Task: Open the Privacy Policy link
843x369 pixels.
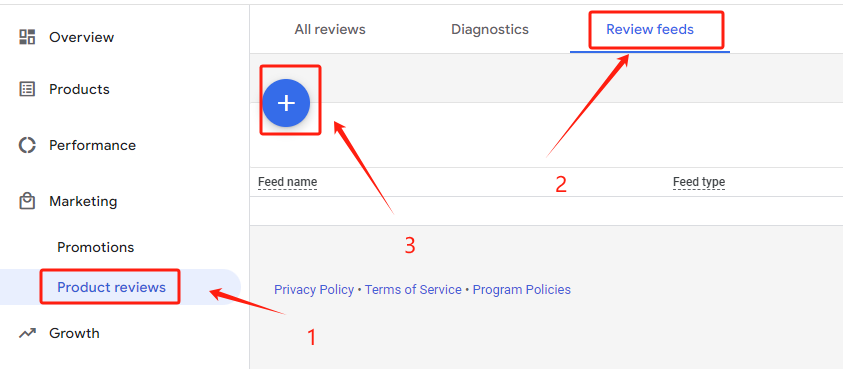Action: point(314,290)
